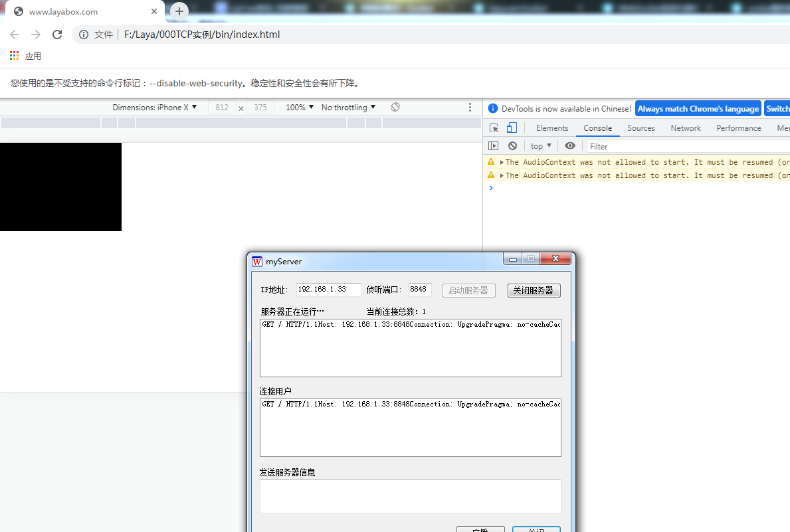The width and height of the screenshot is (790, 532).
Task: Expand the first AudioContext warning message
Action: (502, 162)
